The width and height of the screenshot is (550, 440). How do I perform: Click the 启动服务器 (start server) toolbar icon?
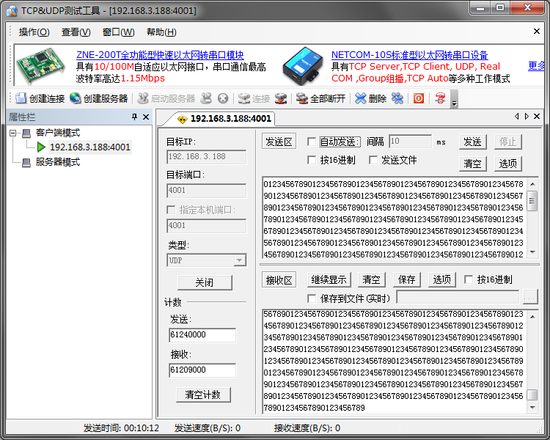[x=143, y=98]
